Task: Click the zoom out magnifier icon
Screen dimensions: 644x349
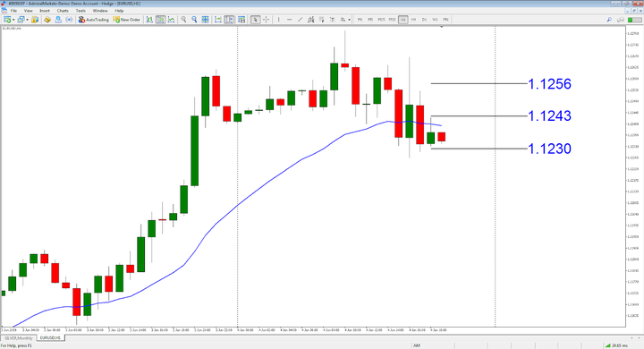Action: click(x=194, y=20)
